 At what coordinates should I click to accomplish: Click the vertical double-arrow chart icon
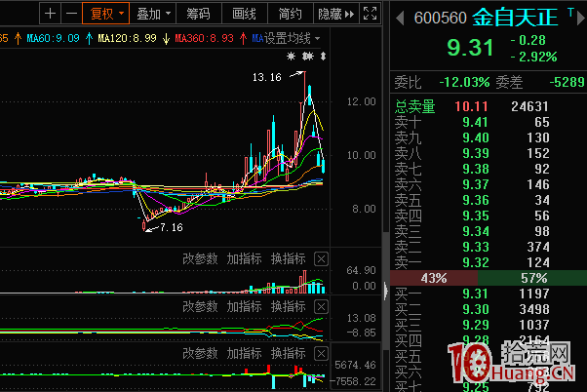[x=323, y=57]
